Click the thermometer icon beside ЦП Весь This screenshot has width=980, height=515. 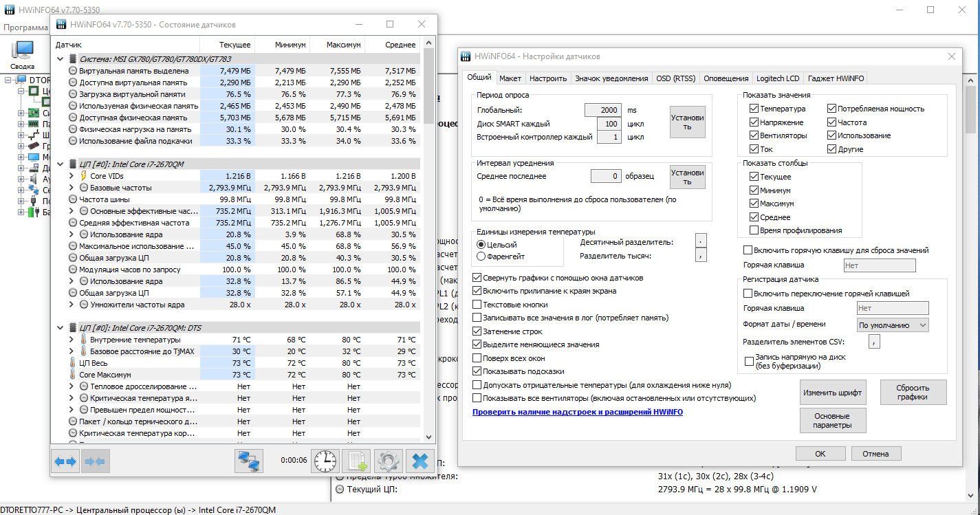[73, 363]
